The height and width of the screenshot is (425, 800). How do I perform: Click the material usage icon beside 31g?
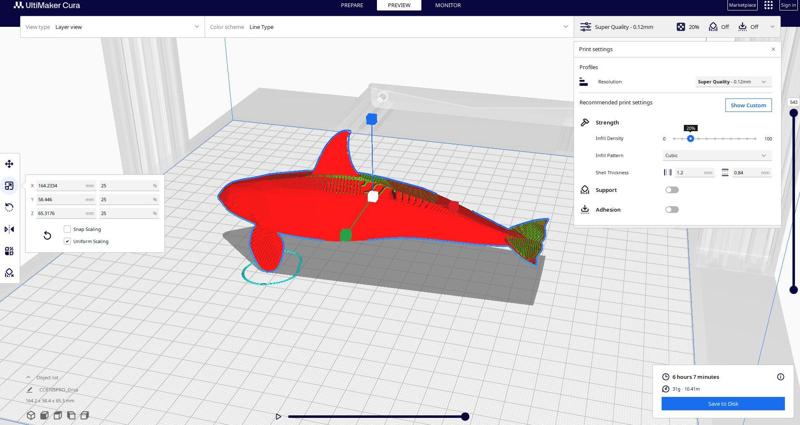pyautogui.click(x=665, y=389)
